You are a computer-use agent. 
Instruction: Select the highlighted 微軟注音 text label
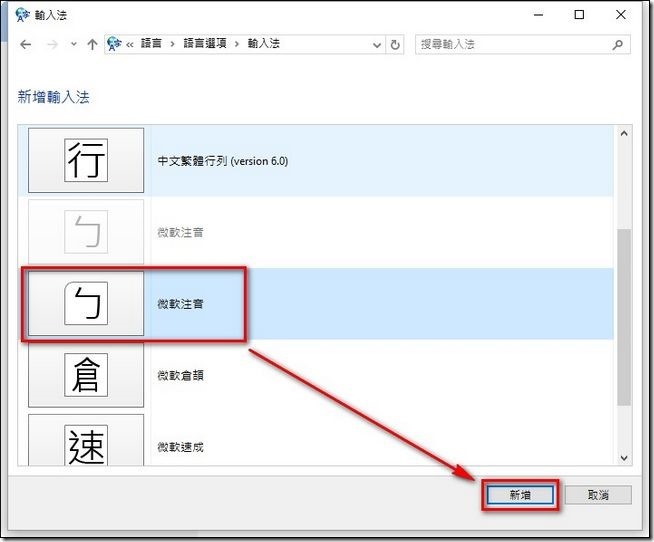pos(180,304)
